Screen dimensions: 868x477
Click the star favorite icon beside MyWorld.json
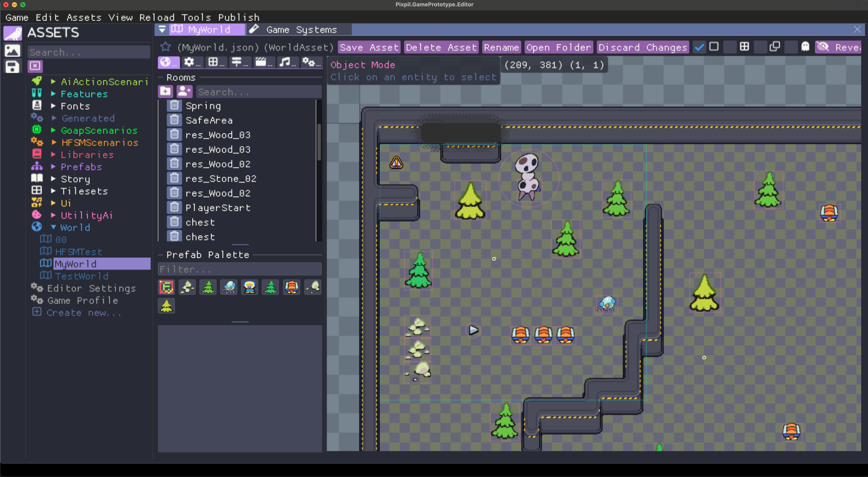click(x=165, y=47)
